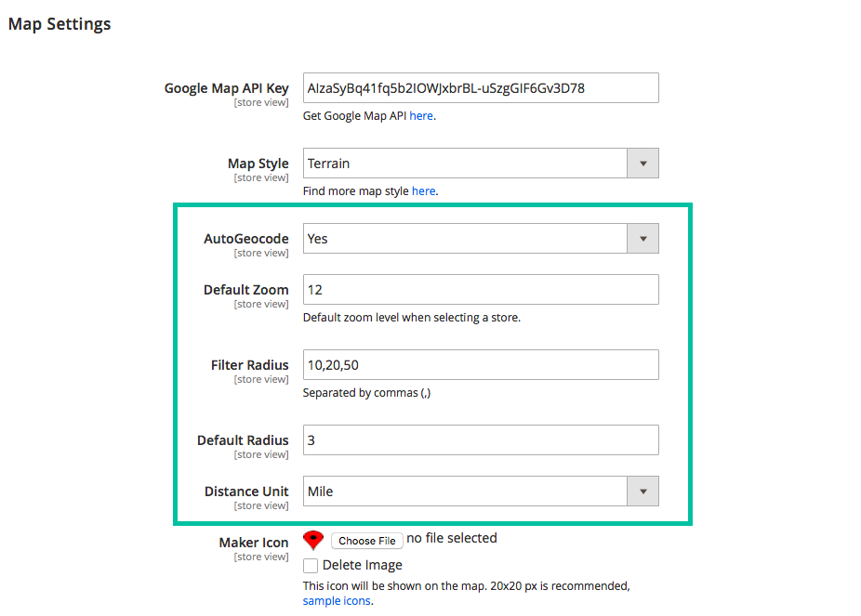
Task: Click the Choose File button for Maker Icon
Action: click(x=366, y=540)
